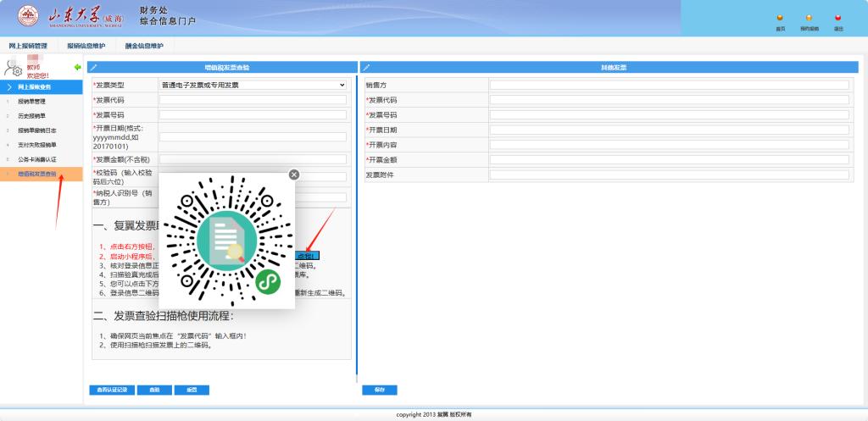The height and width of the screenshot is (421, 868).
Task: Click the 保存 save button
Action: coord(379,390)
